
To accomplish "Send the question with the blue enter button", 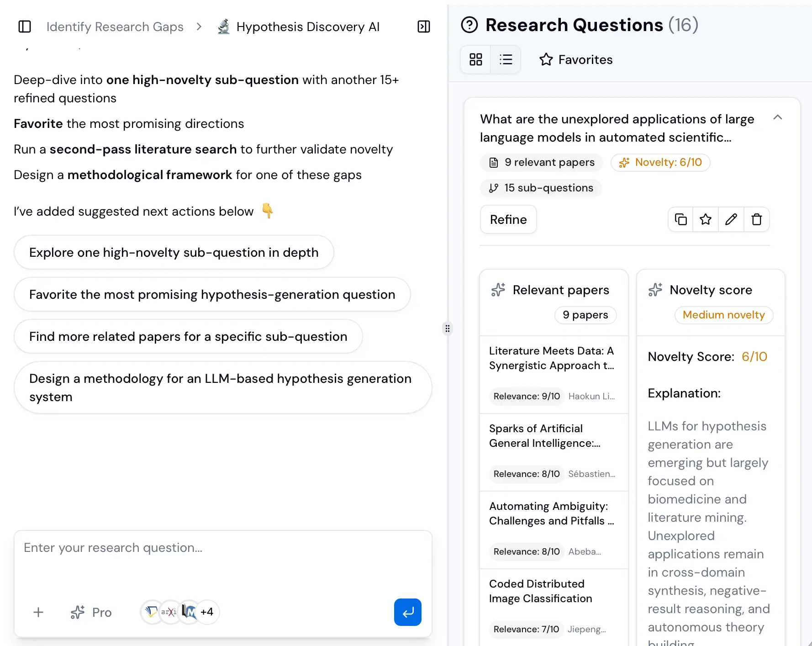I will point(407,612).
